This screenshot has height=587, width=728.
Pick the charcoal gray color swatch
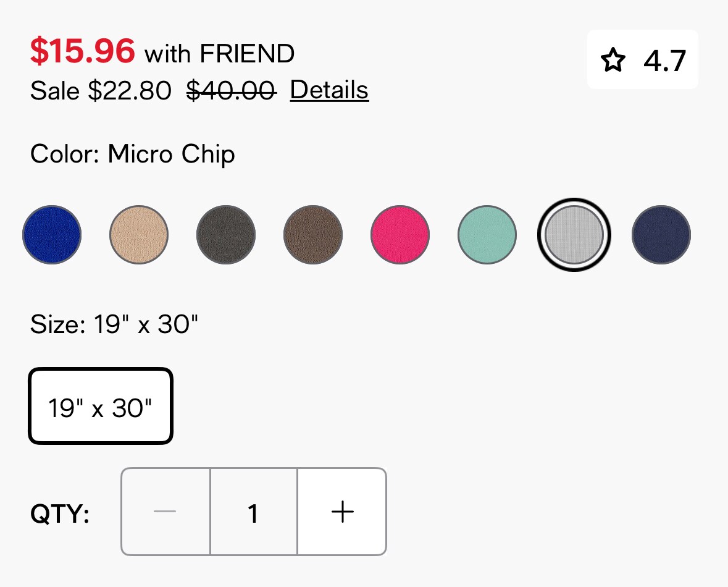coord(226,235)
